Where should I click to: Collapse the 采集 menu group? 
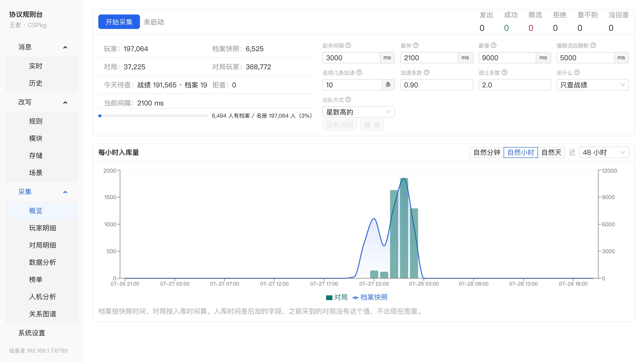click(x=41, y=192)
